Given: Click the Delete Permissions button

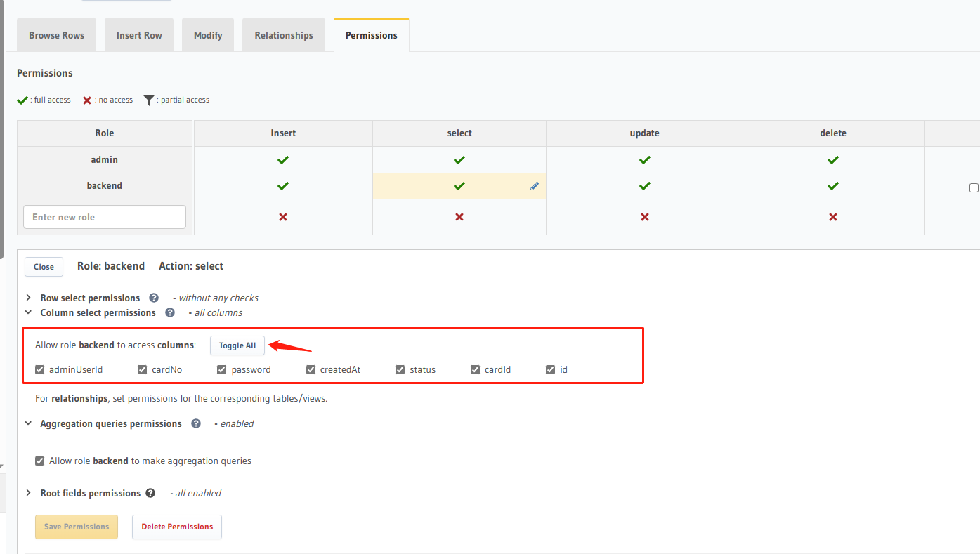Looking at the screenshot, I should (176, 527).
